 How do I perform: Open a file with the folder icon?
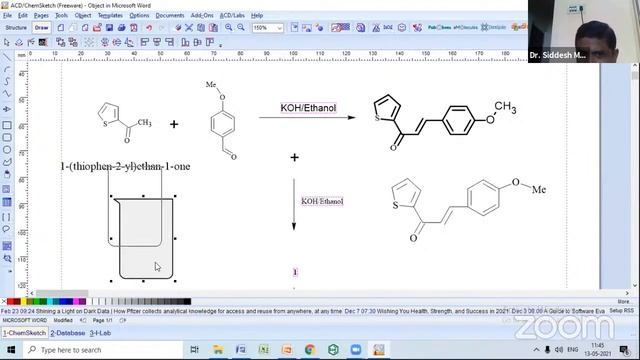97,28
